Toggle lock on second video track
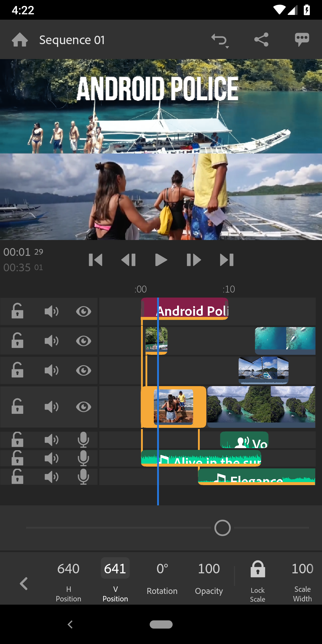 coord(17,340)
